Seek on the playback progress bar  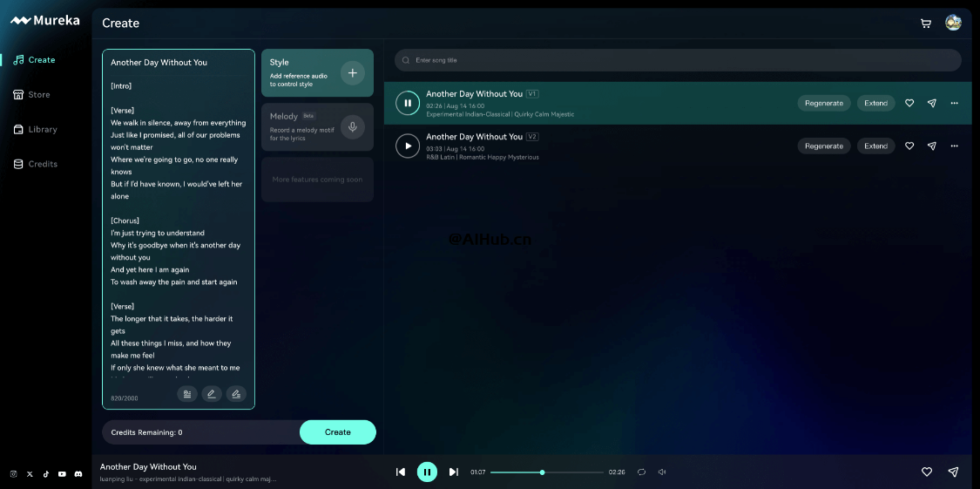click(546, 472)
